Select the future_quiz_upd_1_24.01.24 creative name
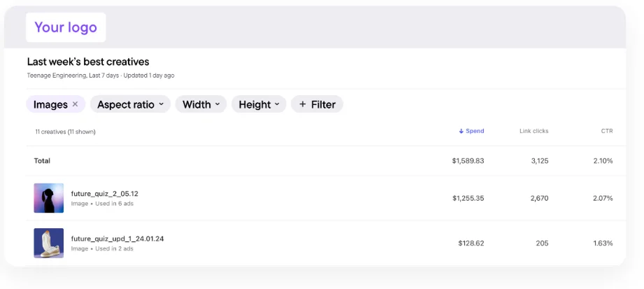 pos(117,239)
